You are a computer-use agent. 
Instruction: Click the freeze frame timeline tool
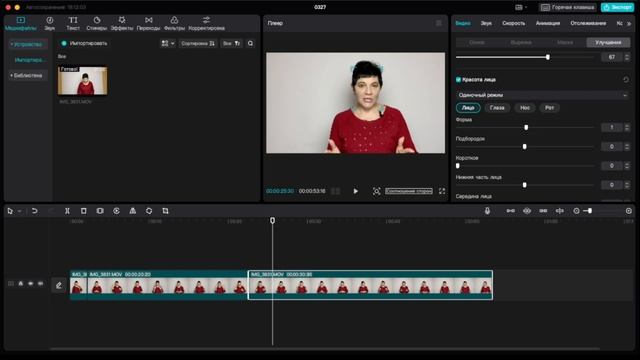[100, 211]
